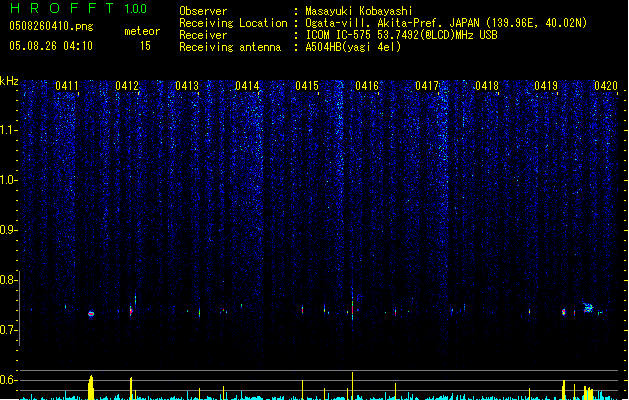Click the 0415 time marker
The image size is (629, 400).
coord(307,86)
